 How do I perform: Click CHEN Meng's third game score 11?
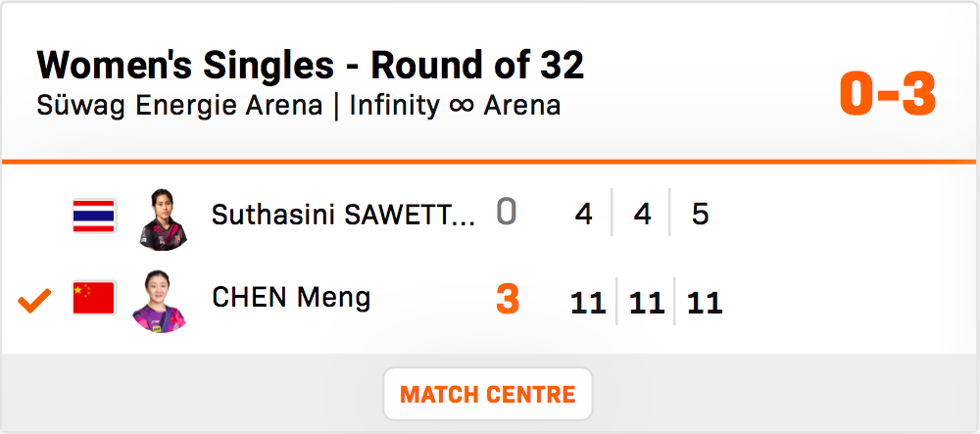[705, 303]
